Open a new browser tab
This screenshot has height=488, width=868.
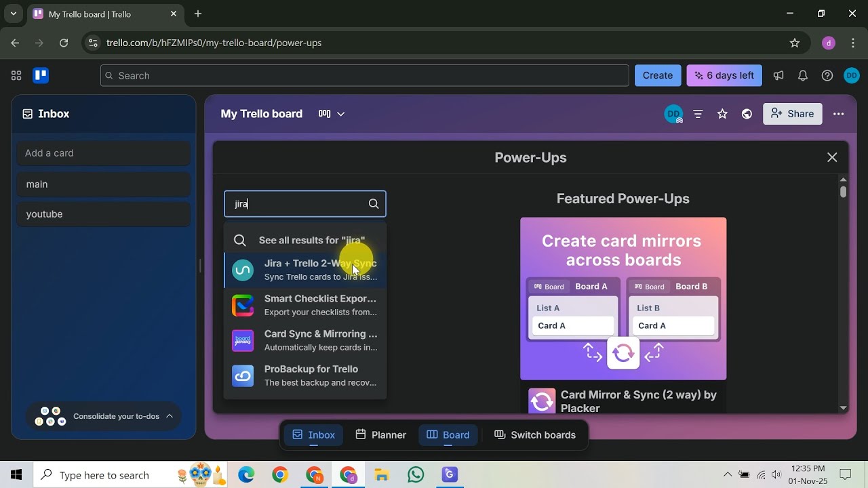(198, 14)
